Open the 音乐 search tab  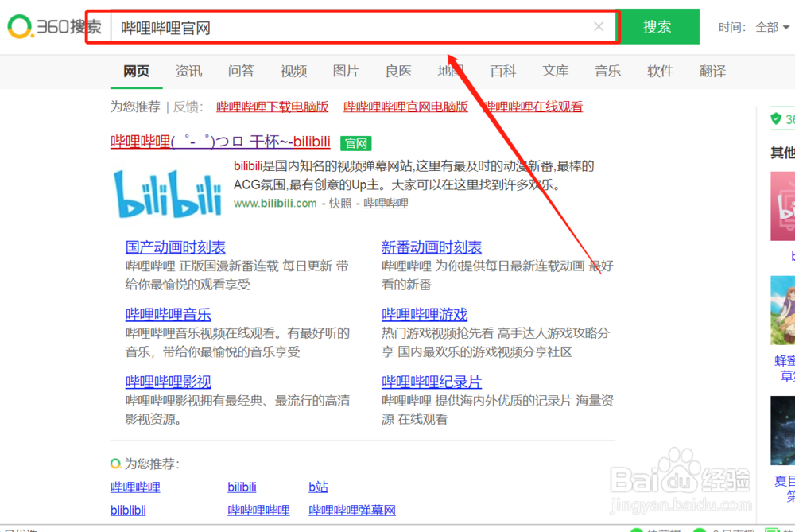[607, 71]
